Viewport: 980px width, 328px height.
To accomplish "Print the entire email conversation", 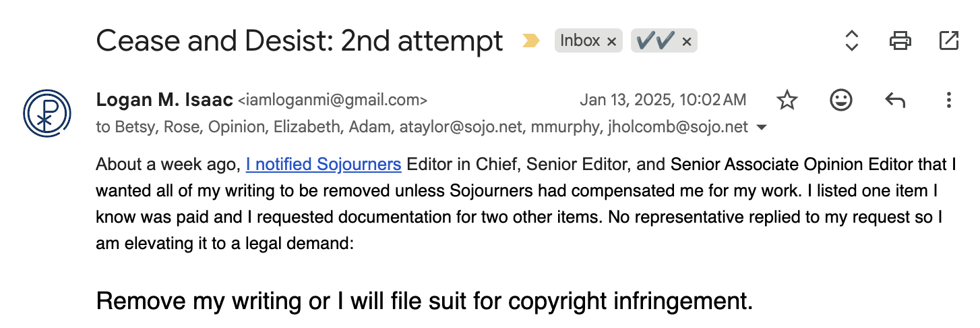I will click(900, 40).
